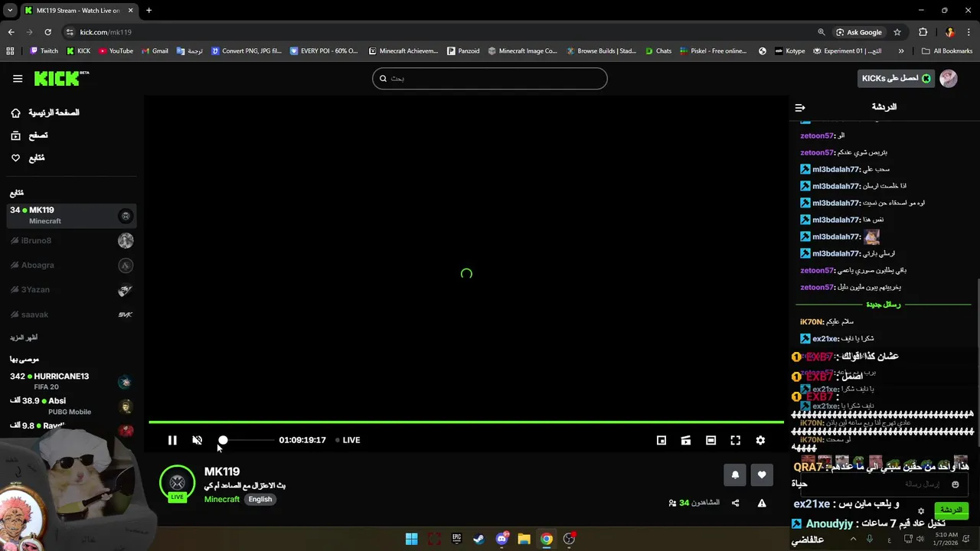The width and height of the screenshot is (980, 551).
Task: Open the video player settings gear
Action: tap(760, 440)
